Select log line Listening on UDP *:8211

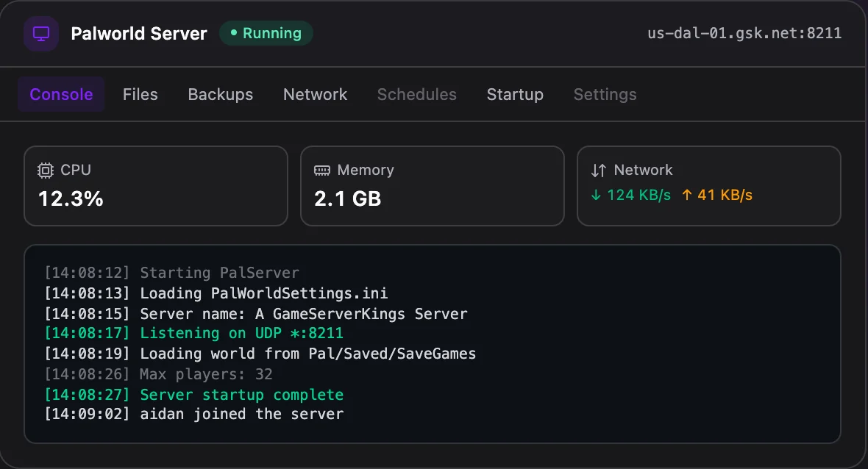click(x=193, y=333)
